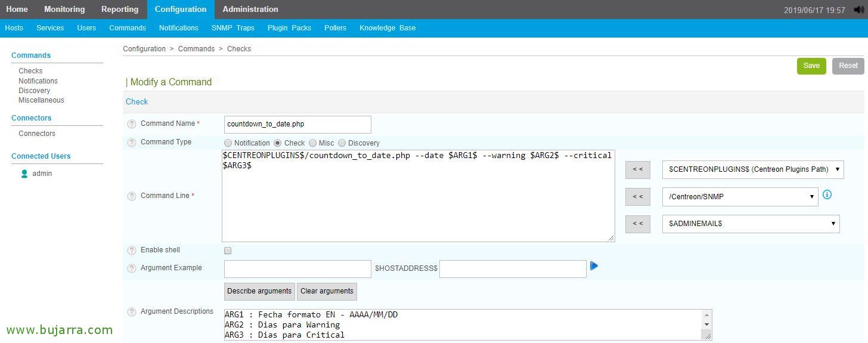Select the Notification command type

click(228, 143)
